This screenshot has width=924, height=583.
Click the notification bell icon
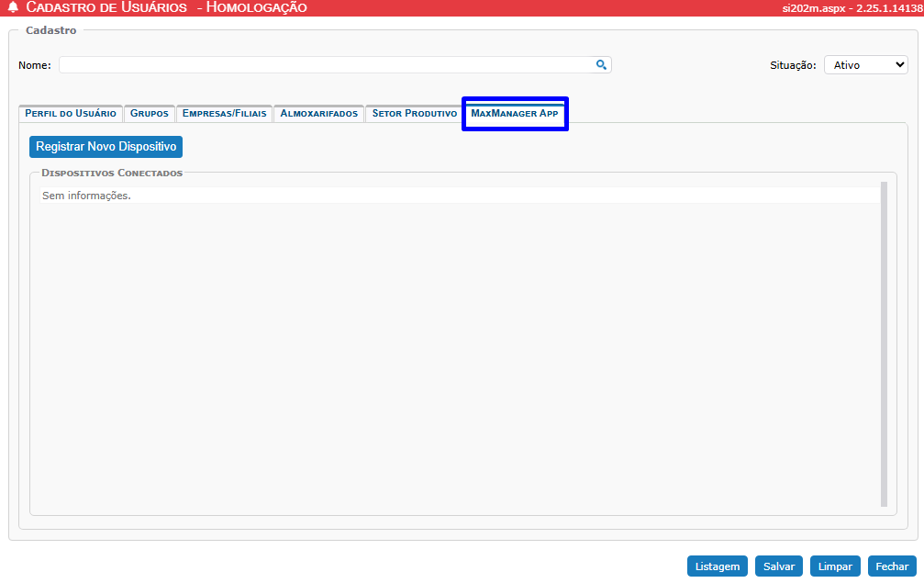point(13,7)
